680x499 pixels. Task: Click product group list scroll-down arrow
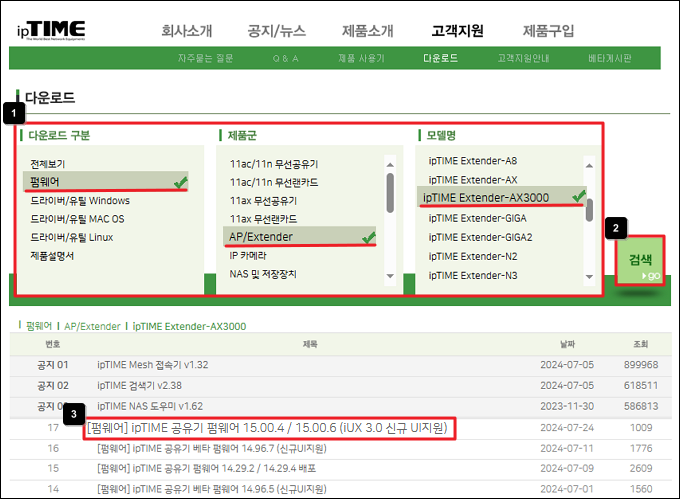point(390,276)
